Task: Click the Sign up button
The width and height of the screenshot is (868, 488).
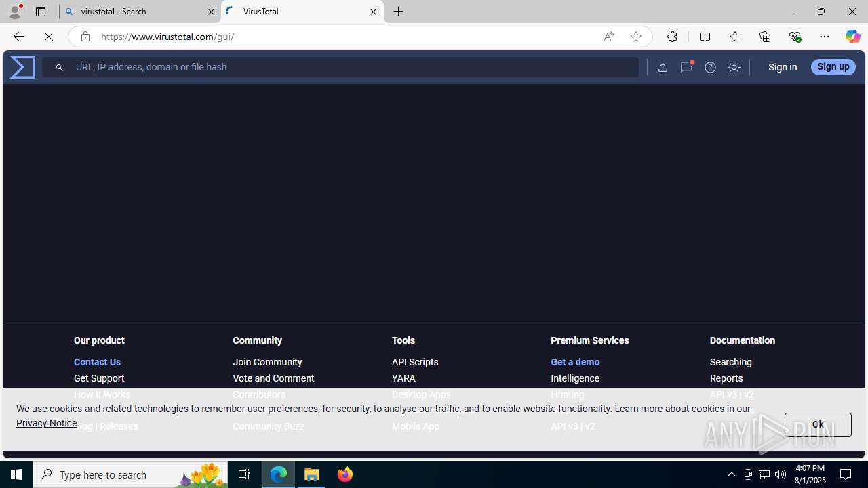Action: click(833, 66)
